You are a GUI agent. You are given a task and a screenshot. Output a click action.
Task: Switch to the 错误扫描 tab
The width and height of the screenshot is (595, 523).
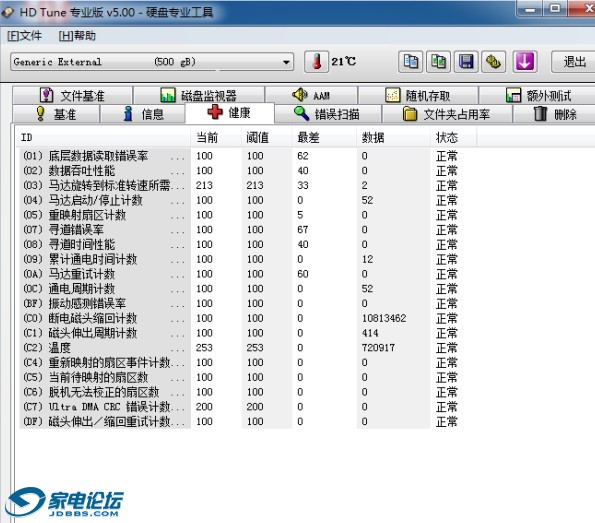coord(327,114)
